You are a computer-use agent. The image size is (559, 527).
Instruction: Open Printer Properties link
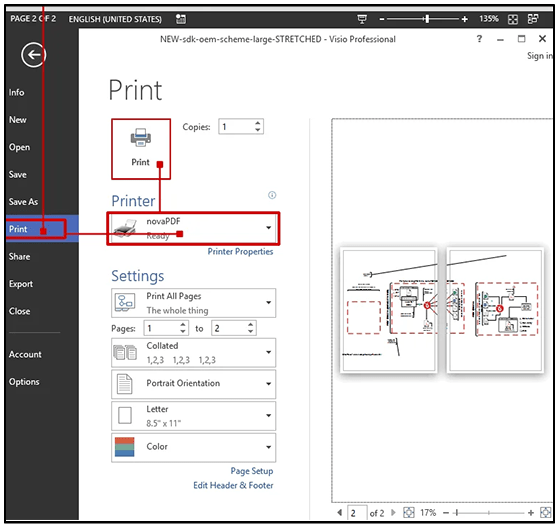240,252
